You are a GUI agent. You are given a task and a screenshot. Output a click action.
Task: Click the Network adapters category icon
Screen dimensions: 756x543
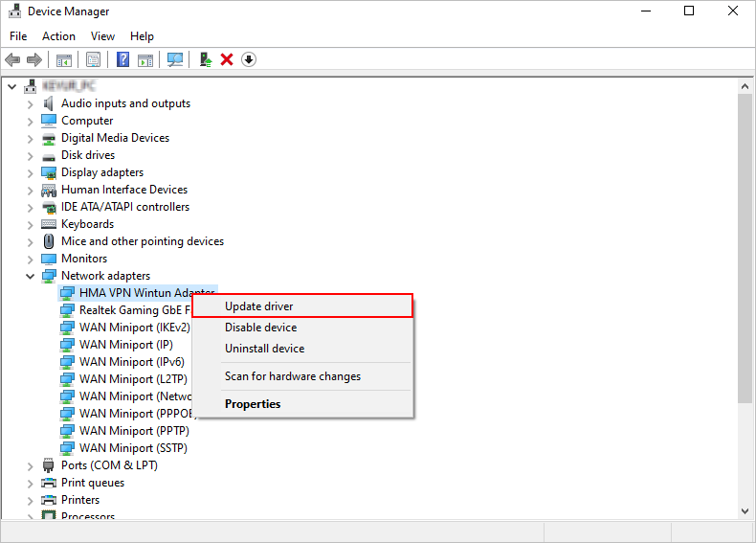[x=48, y=276]
